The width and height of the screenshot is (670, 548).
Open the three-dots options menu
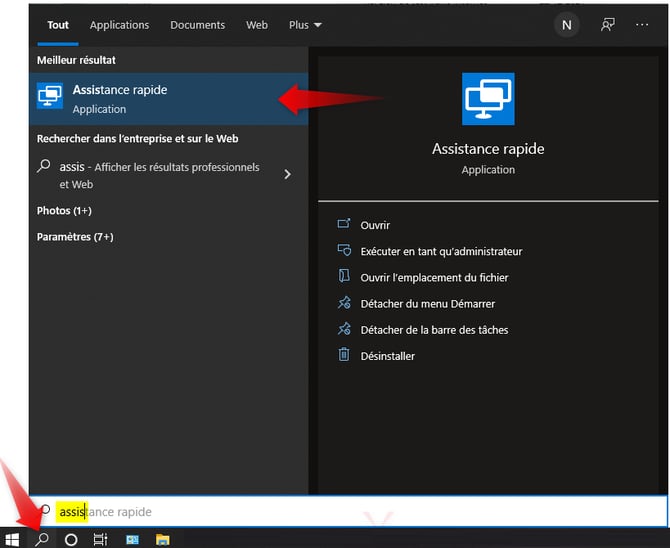click(642, 25)
